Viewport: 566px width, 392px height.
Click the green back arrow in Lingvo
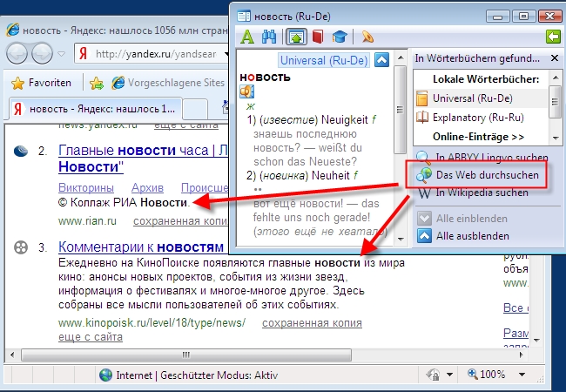(x=553, y=37)
